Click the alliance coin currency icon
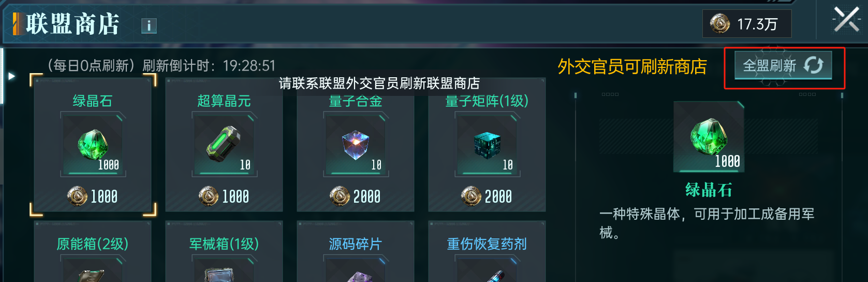Viewport: 868px width, 282px height. pos(720,23)
